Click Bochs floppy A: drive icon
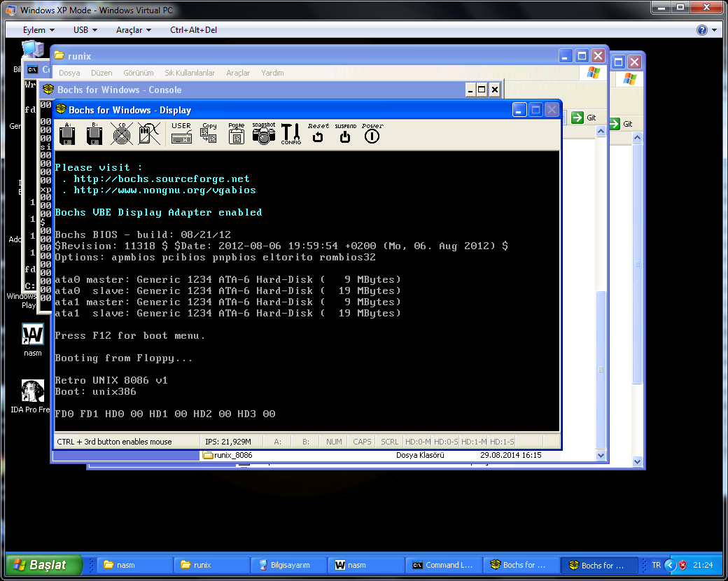728x581 pixels. click(67, 134)
